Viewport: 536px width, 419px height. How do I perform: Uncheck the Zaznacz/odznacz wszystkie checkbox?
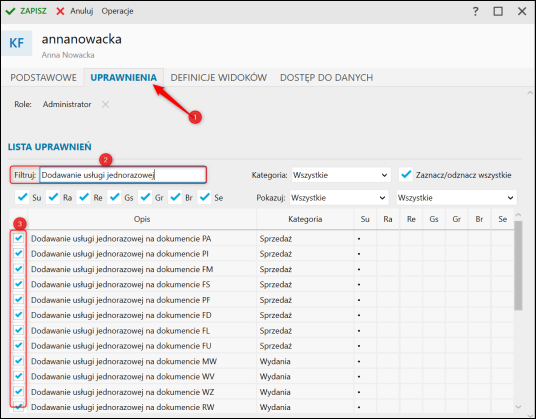[406, 175]
